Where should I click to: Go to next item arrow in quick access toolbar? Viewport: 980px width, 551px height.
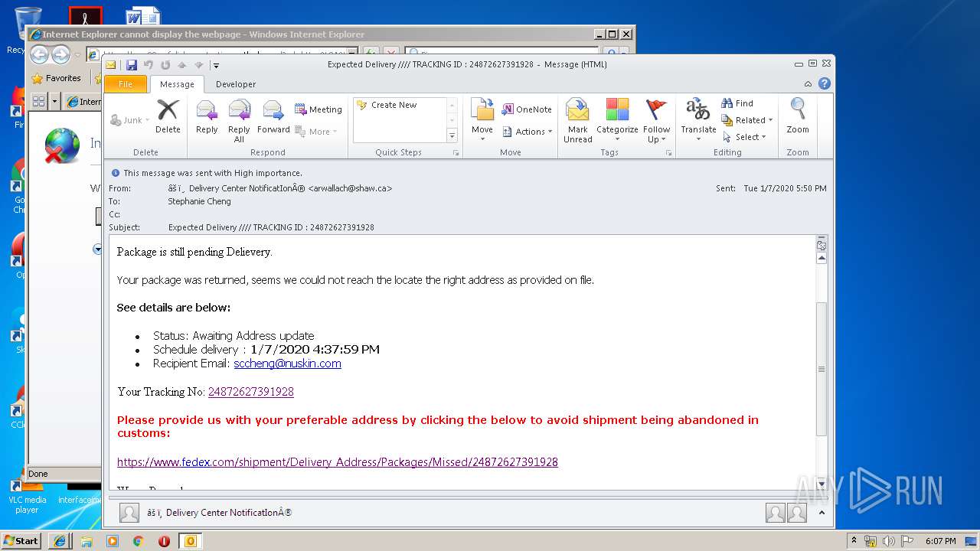(x=198, y=65)
